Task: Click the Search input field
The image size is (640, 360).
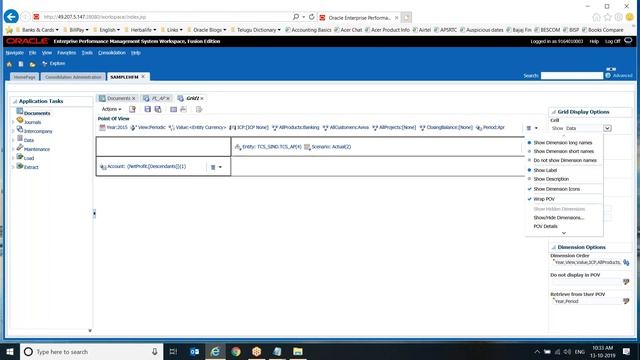Action: (x=571, y=76)
